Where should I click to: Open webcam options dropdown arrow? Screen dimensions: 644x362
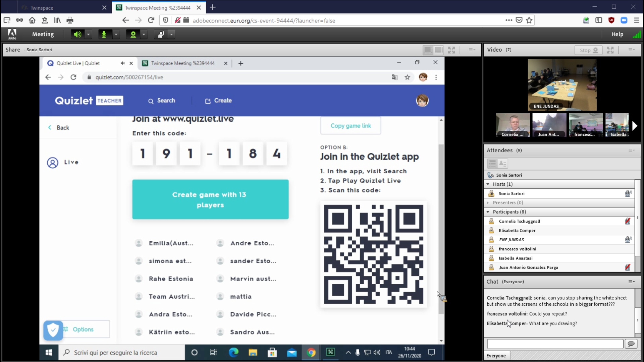pos(144,34)
